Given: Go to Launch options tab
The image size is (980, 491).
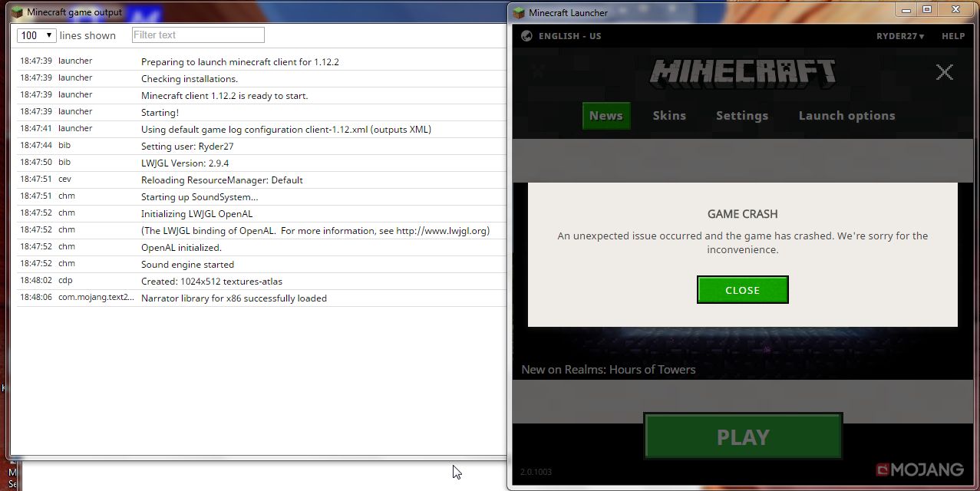Looking at the screenshot, I should [x=846, y=116].
